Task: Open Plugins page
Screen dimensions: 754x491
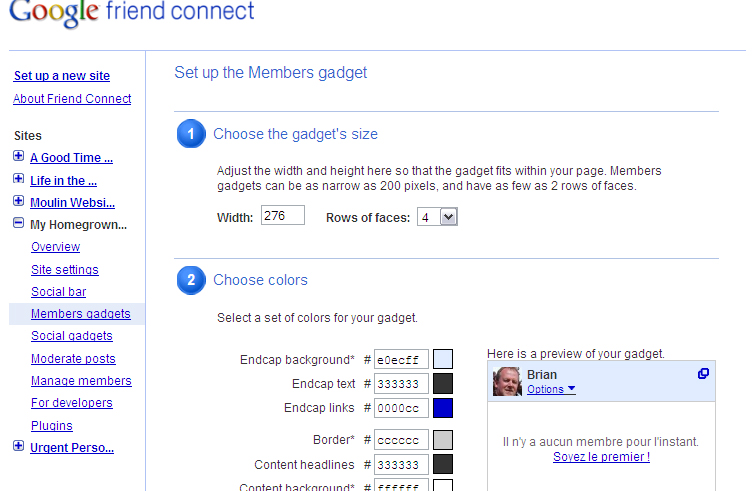Action: (x=51, y=426)
